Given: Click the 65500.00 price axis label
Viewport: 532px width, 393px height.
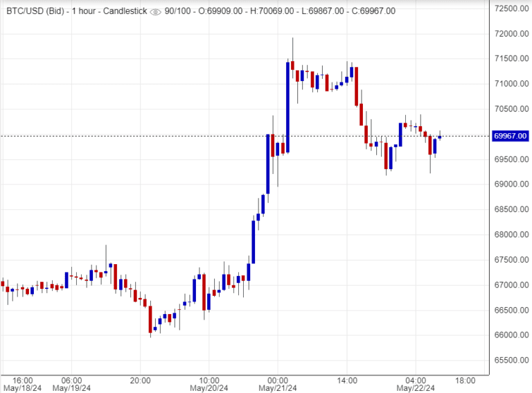Looking at the screenshot, I should coord(511,360).
